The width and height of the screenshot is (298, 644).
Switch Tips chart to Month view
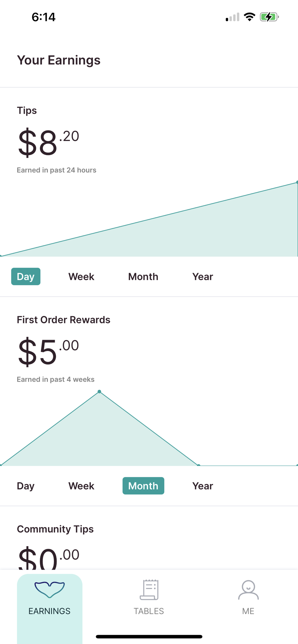pos(143,277)
